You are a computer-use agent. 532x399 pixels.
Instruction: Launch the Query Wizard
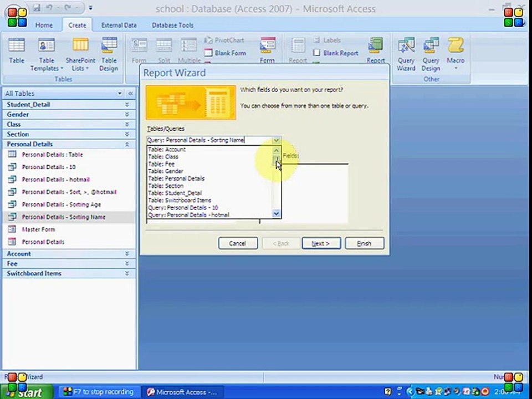click(x=406, y=54)
